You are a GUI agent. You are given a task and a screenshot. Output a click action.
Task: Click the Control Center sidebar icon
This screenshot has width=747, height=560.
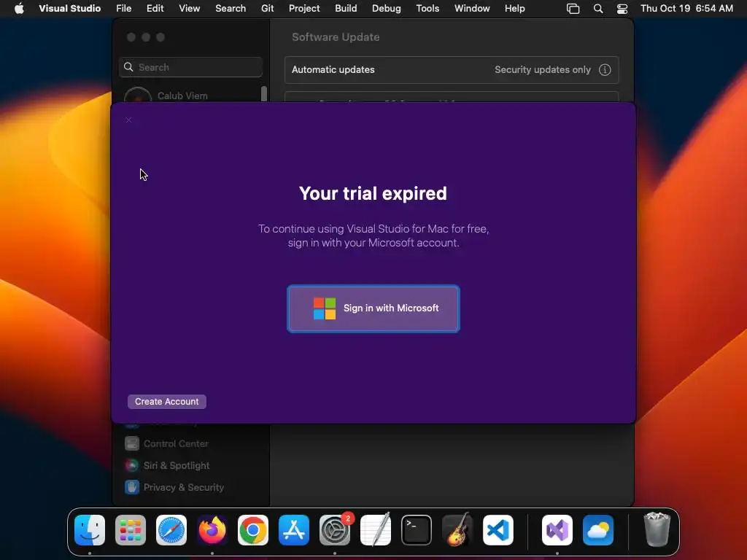pyautogui.click(x=132, y=443)
